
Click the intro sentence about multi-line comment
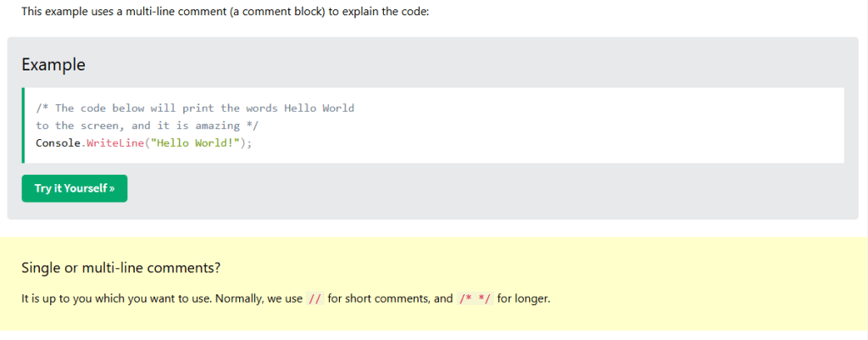225,12
